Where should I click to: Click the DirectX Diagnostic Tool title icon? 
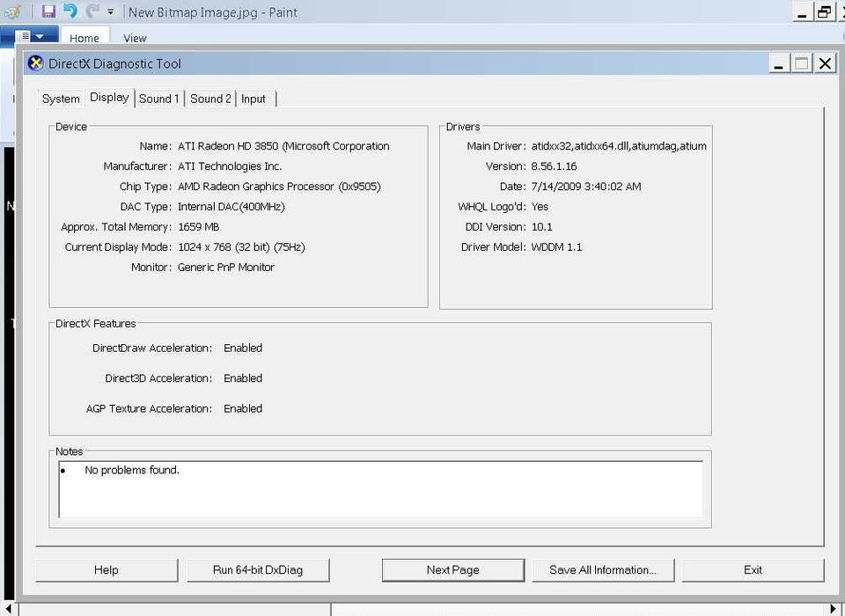(35, 63)
